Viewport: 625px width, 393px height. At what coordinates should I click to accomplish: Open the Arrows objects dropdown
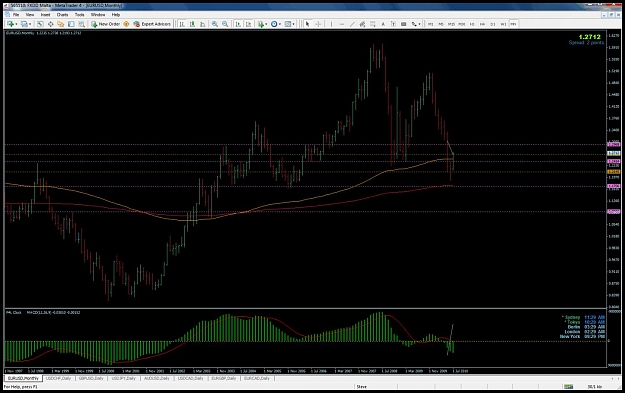pos(416,24)
